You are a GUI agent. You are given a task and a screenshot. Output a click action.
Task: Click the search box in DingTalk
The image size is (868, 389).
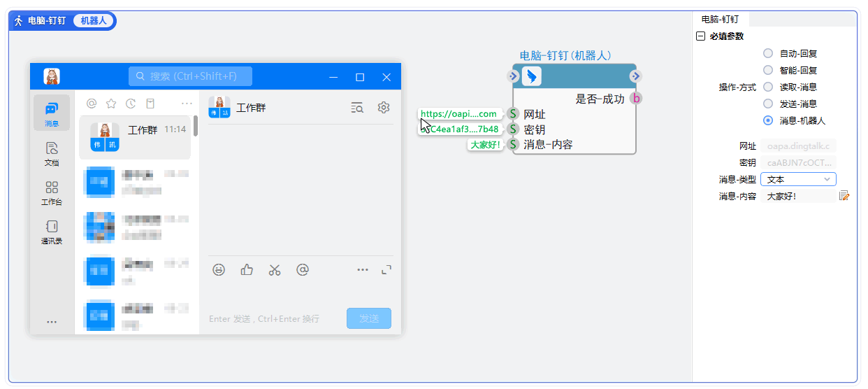pos(190,76)
